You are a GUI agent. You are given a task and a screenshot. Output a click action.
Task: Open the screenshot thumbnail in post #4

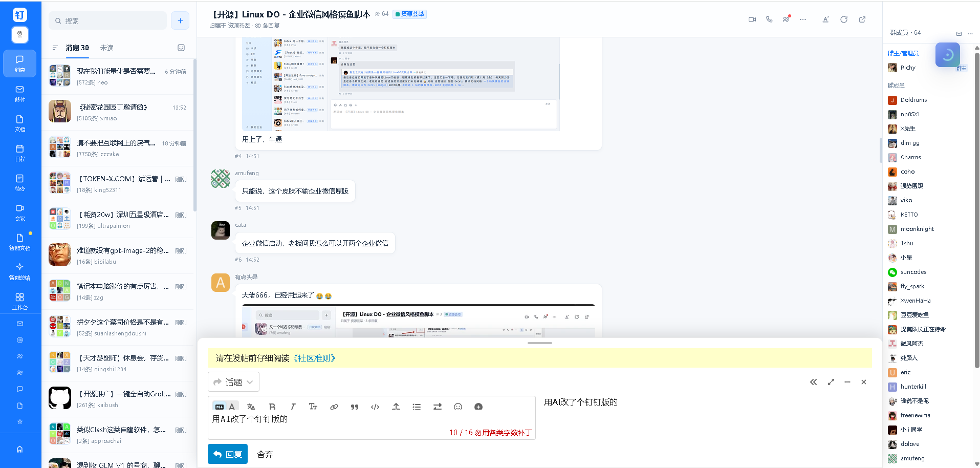tap(401, 84)
